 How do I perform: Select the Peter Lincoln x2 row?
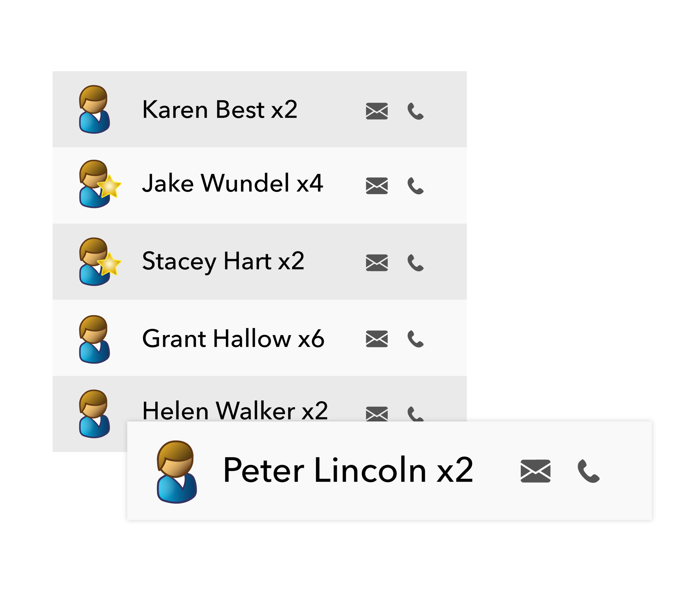[x=389, y=471]
